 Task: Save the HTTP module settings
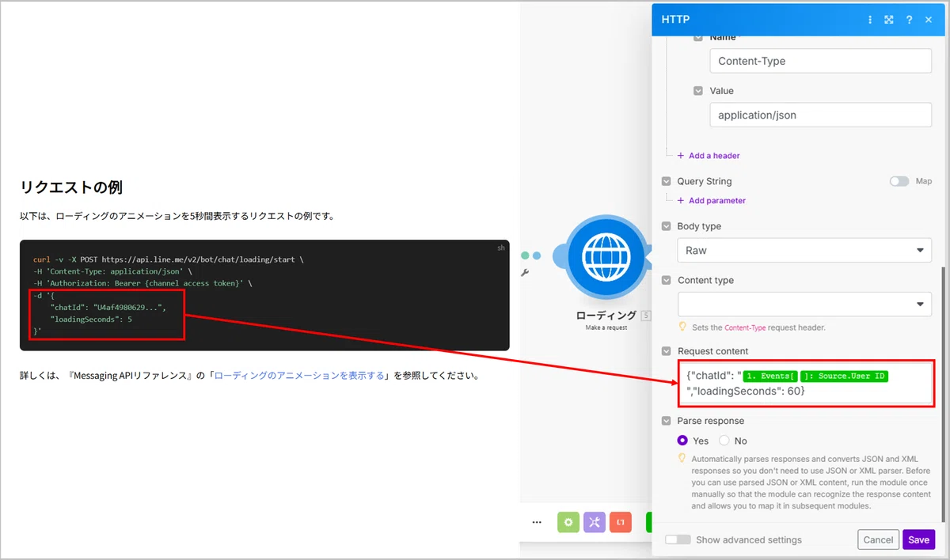click(918, 539)
